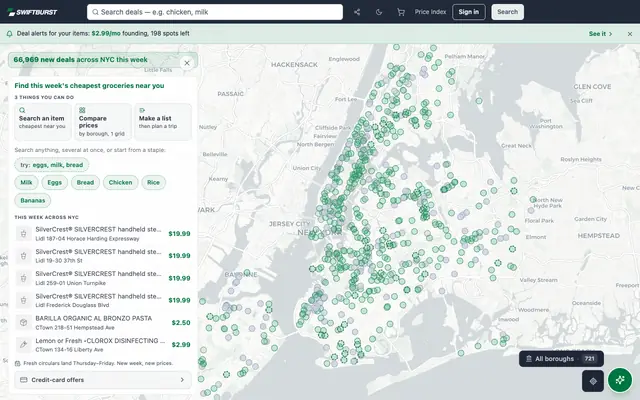640x400 pixels.
Task: Choose the Chicken staple chip
Action: point(120,182)
